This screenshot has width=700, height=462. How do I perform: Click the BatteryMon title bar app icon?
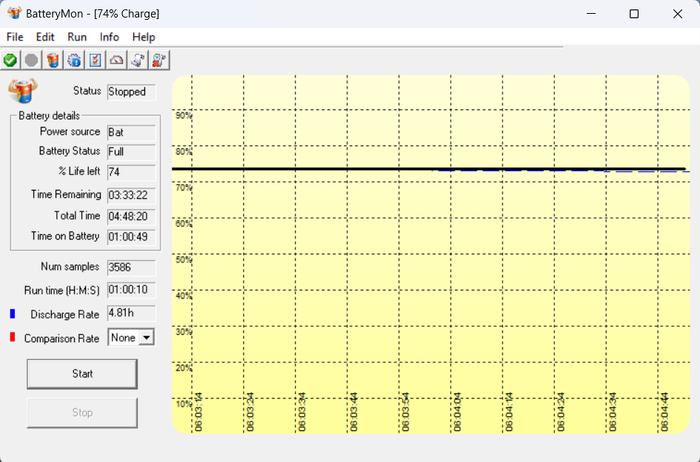[x=14, y=13]
